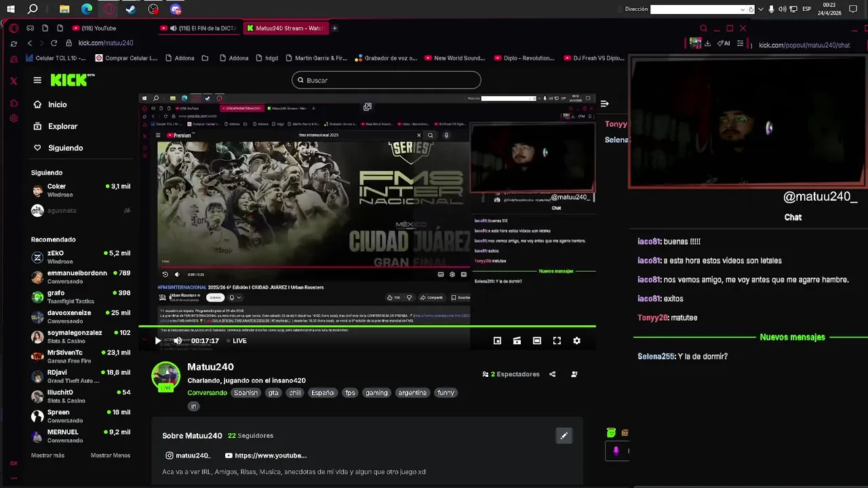Open the YouTube channel link
The width and height of the screenshot is (868, 488).
266,455
